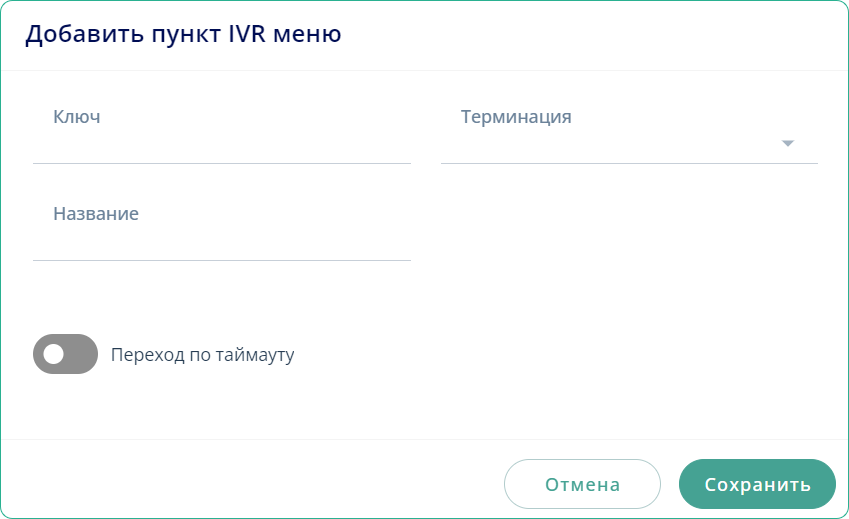Image resolution: width=849 pixels, height=519 pixels.
Task: Select the Ключ field label
Action: pos(76,117)
